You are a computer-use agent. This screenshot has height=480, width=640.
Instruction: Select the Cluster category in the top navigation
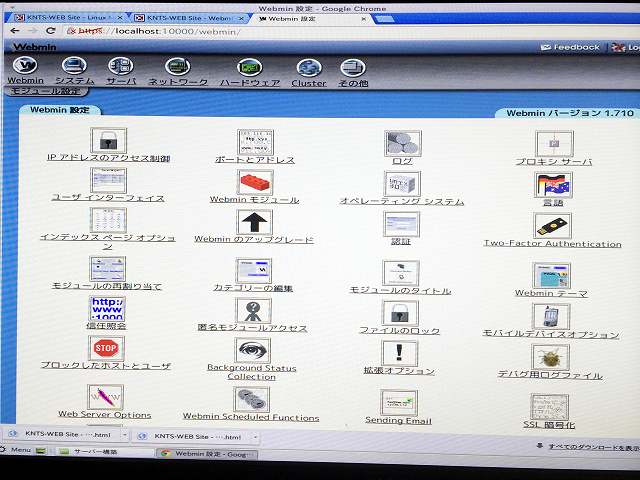pyautogui.click(x=309, y=73)
